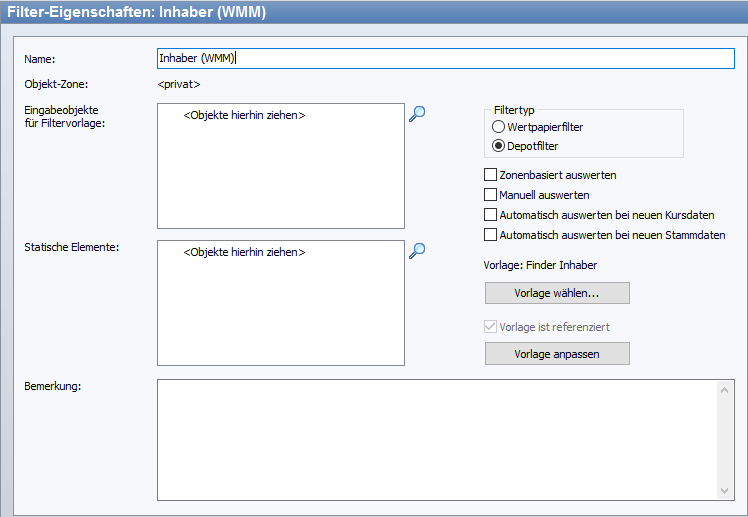Viewport: 748px width, 517px height.
Task: Enable Zonenbasiert auswerten checkbox
Action: tap(491, 175)
